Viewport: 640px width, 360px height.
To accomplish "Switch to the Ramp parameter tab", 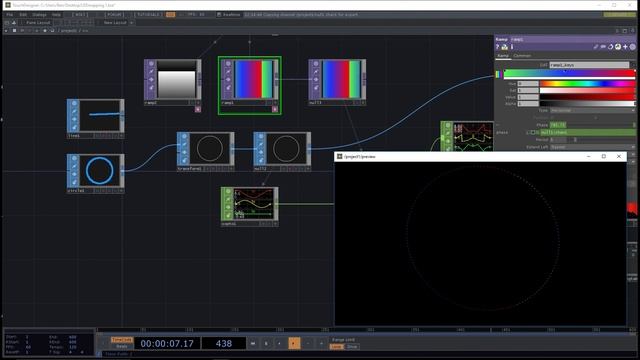I will point(503,56).
